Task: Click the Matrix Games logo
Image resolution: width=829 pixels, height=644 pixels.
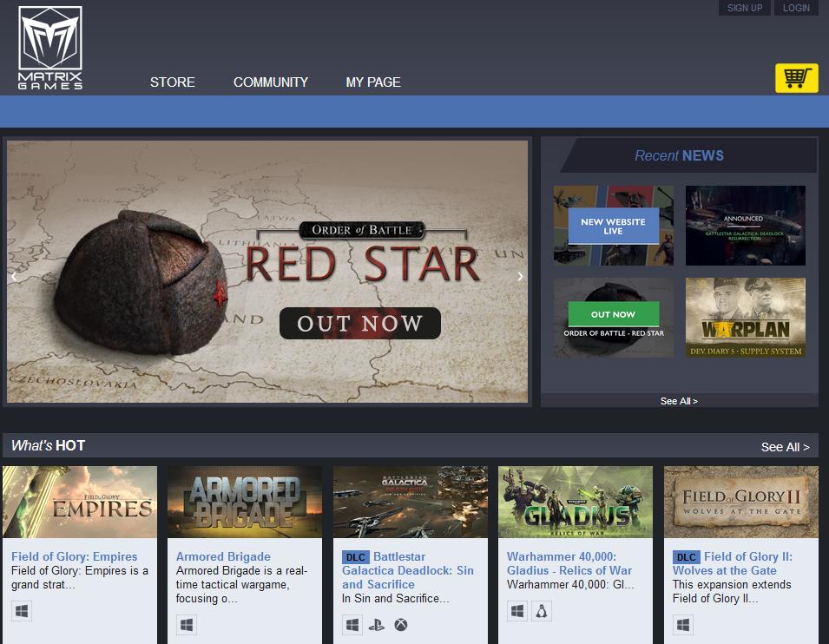Action: pyautogui.click(x=50, y=48)
